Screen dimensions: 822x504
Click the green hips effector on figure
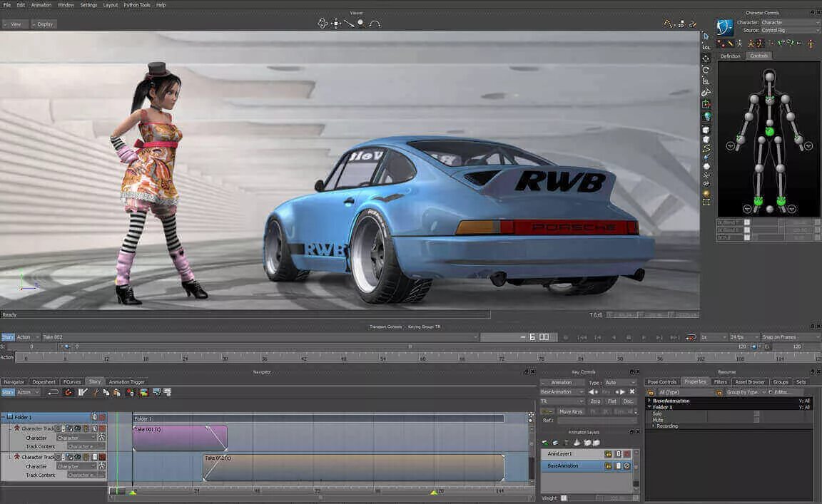click(769, 131)
